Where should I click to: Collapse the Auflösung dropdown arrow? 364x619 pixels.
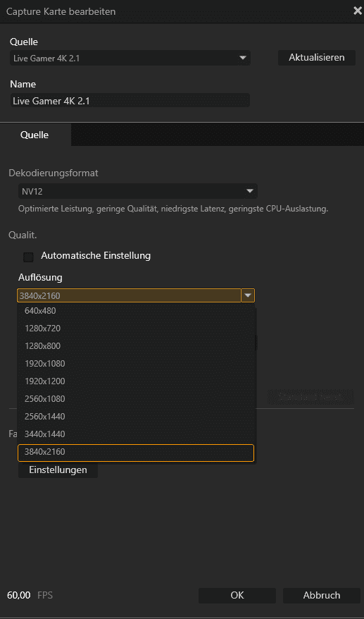tap(248, 295)
